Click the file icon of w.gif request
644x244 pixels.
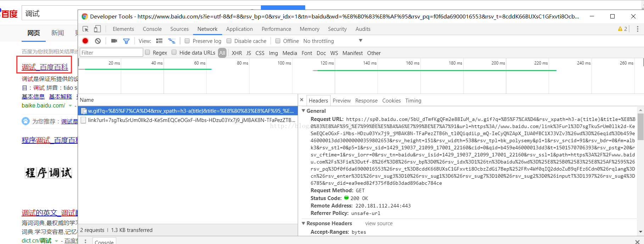(x=84, y=111)
